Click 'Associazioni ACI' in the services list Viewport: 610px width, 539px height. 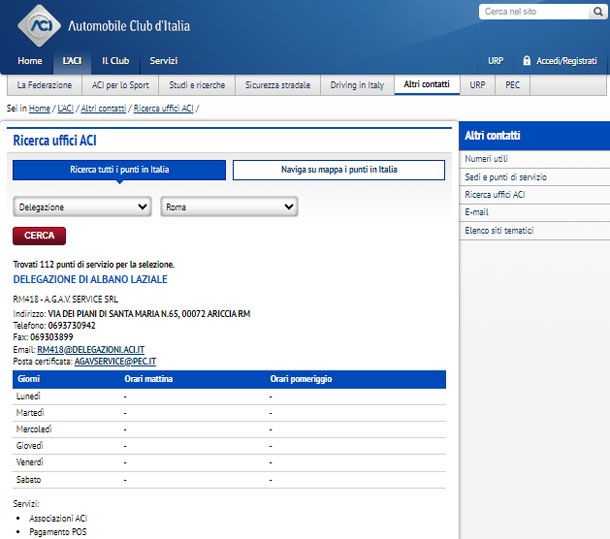click(58, 518)
